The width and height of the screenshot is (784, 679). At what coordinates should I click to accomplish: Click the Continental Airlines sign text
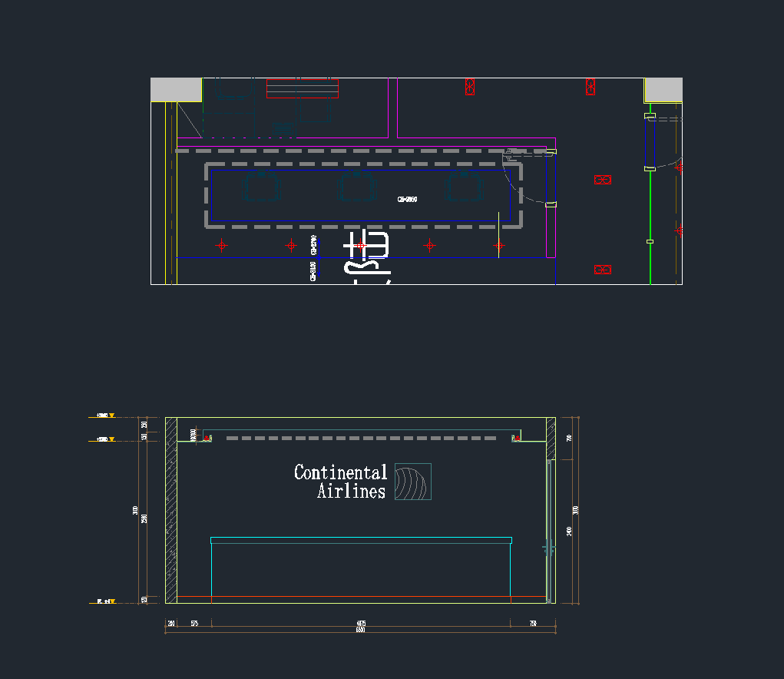[341, 482]
